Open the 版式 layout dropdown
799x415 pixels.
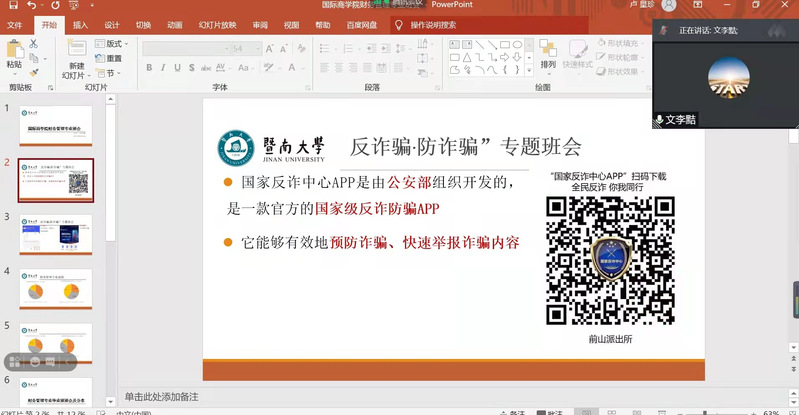(x=112, y=44)
